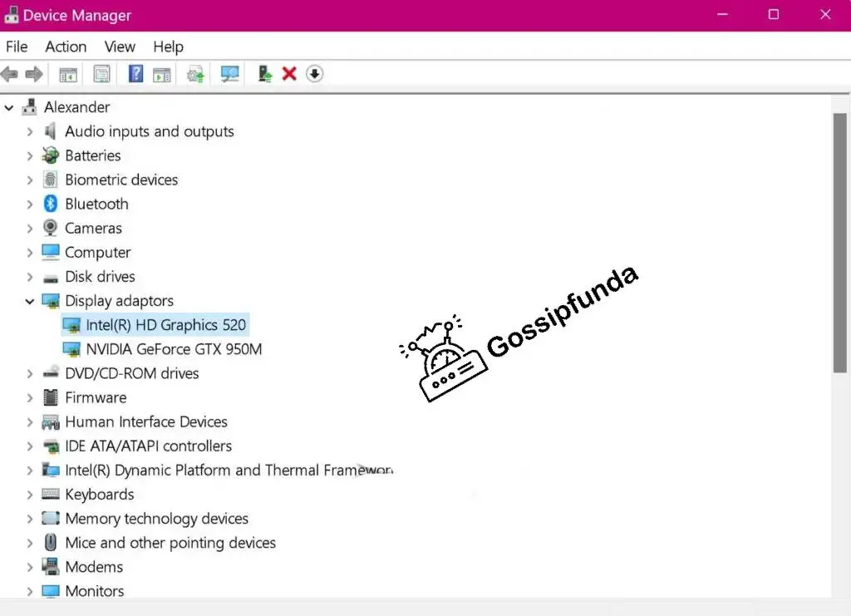Screen dimensions: 851x616
Task: Minimize the Device Manager window
Action: pos(722,15)
